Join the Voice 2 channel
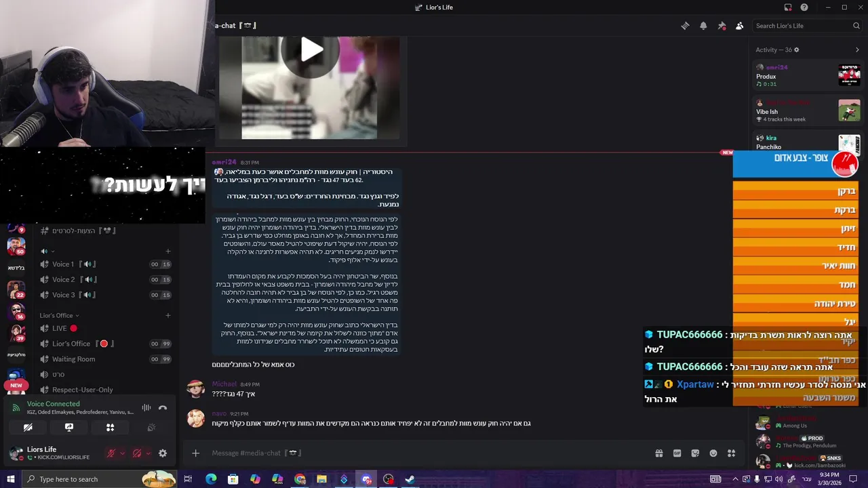868x488 pixels. coord(105,279)
